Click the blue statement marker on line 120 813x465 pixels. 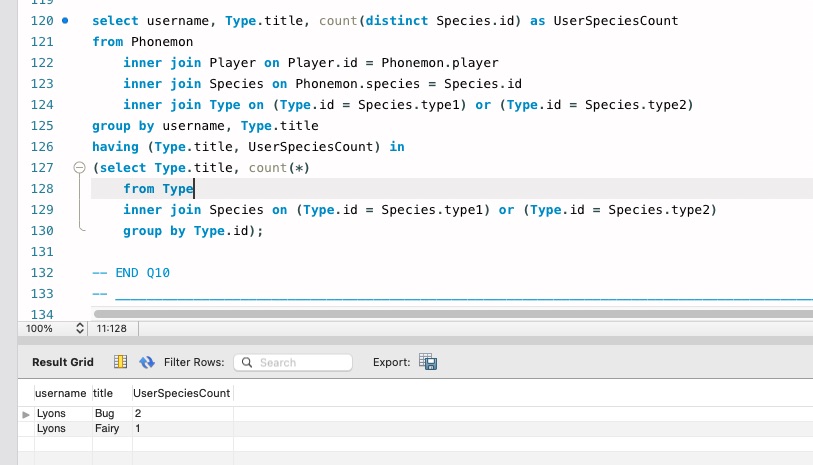point(65,20)
